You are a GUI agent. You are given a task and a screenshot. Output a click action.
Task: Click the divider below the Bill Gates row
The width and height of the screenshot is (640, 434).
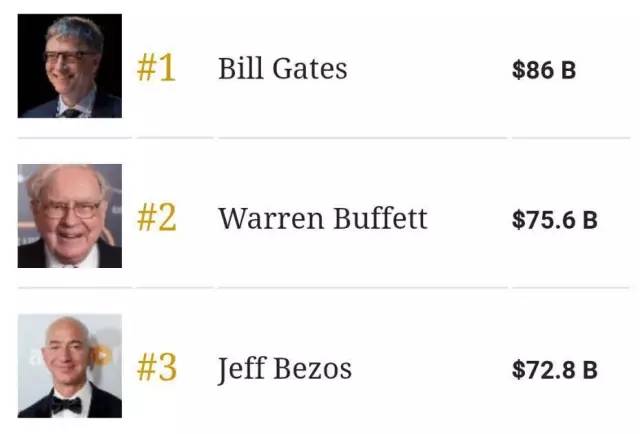point(320,137)
